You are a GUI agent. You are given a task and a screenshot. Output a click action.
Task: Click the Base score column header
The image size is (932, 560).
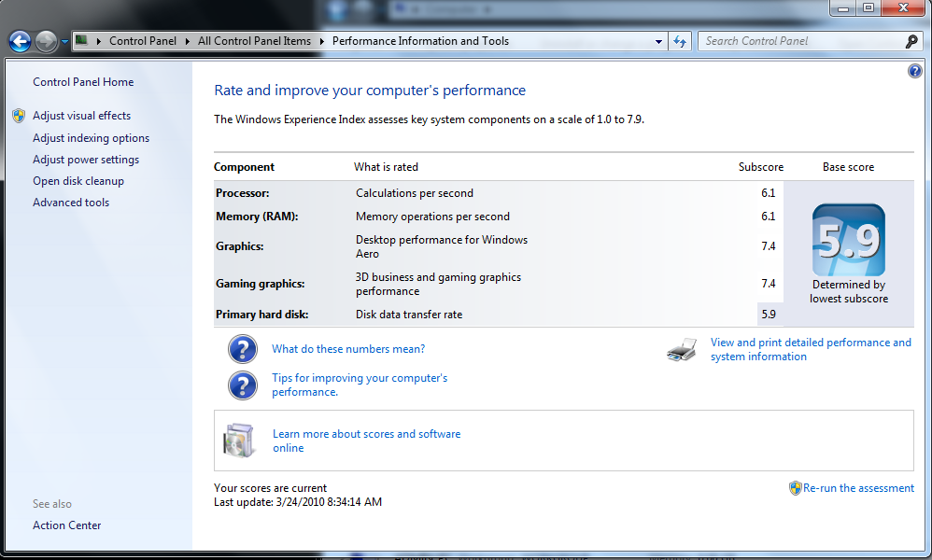click(x=848, y=167)
